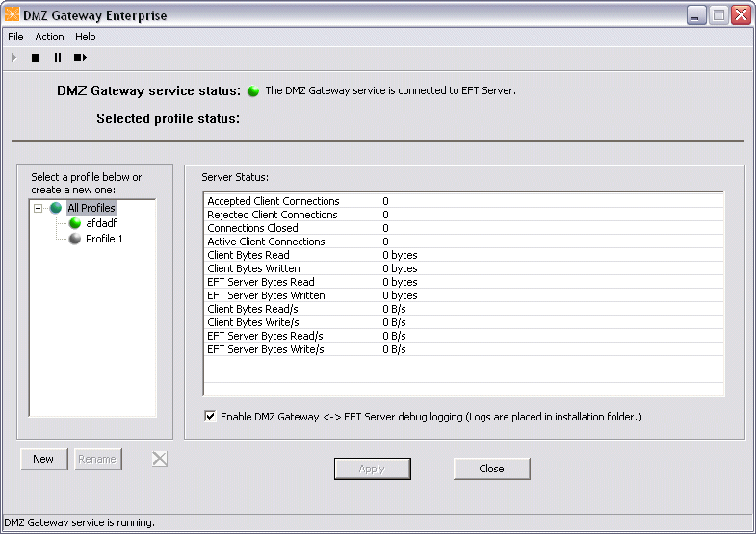Click the Apply button
The height and width of the screenshot is (534, 756).
pyautogui.click(x=372, y=469)
